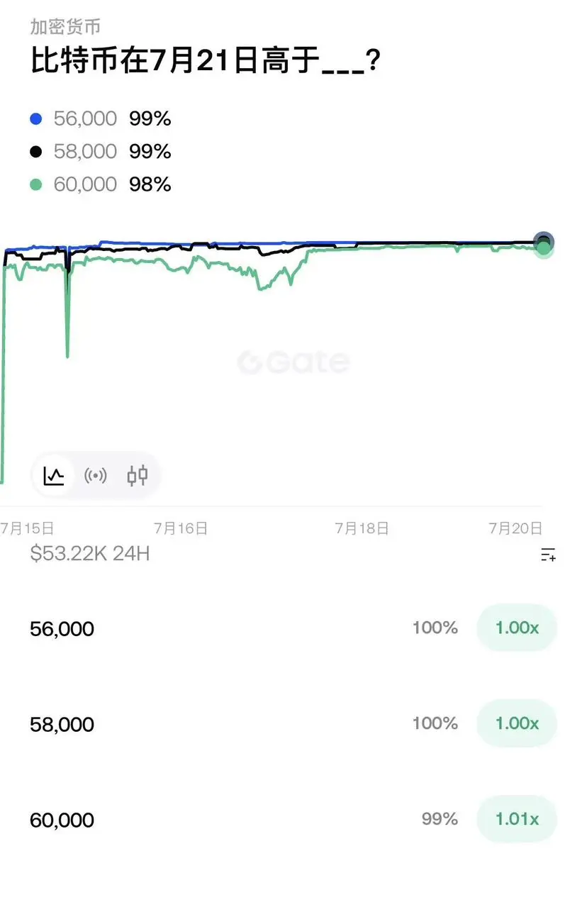Tap the 1.01x button for 60,000
587x924 pixels.
coord(517,819)
